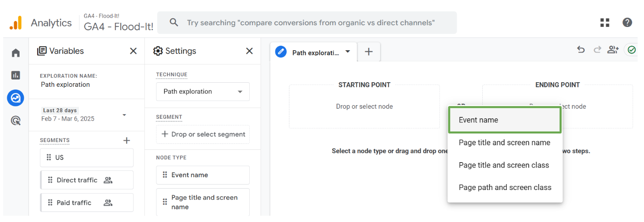Open the Advertising icon in sidebar
Image resolution: width=644 pixels, height=222 pixels.
16,121
